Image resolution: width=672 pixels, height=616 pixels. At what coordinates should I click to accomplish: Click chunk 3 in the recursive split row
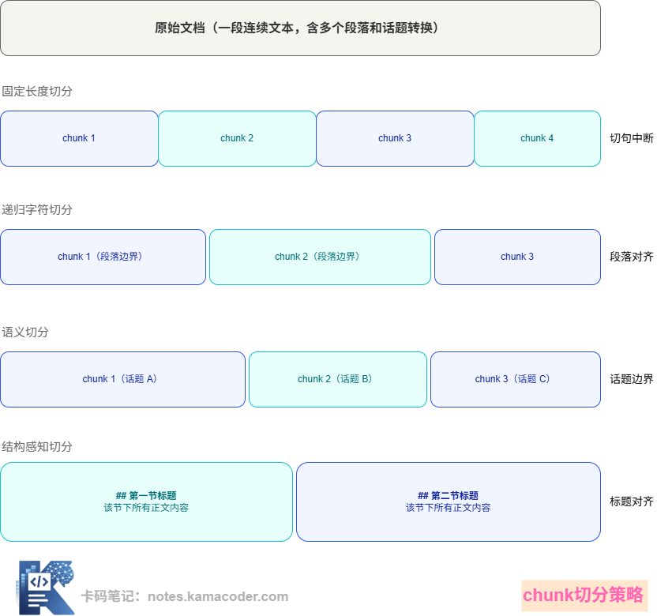pyautogui.click(x=518, y=257)
